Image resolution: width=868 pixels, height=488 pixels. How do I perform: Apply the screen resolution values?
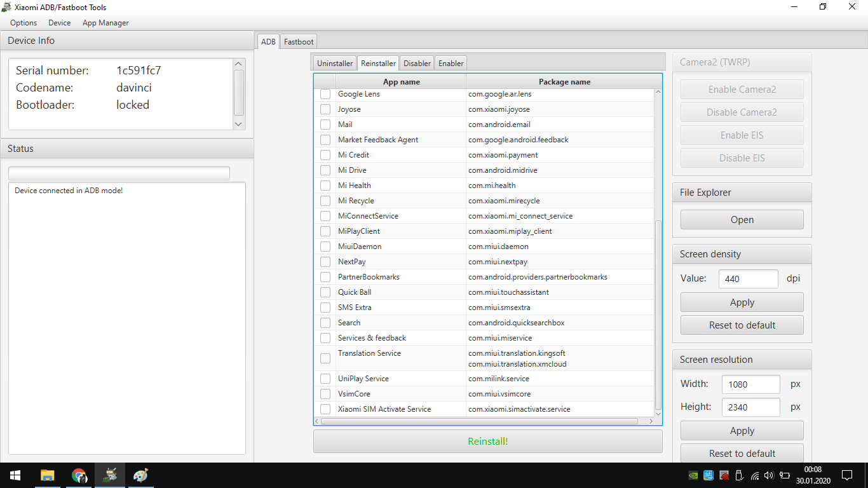[x=742, y=431]
